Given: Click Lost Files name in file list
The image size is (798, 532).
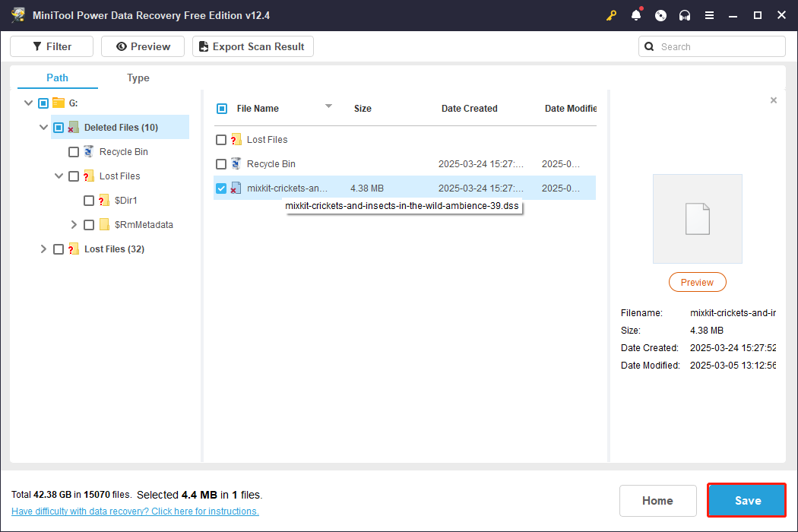Looking at the screenshot, I should [268, 140].
